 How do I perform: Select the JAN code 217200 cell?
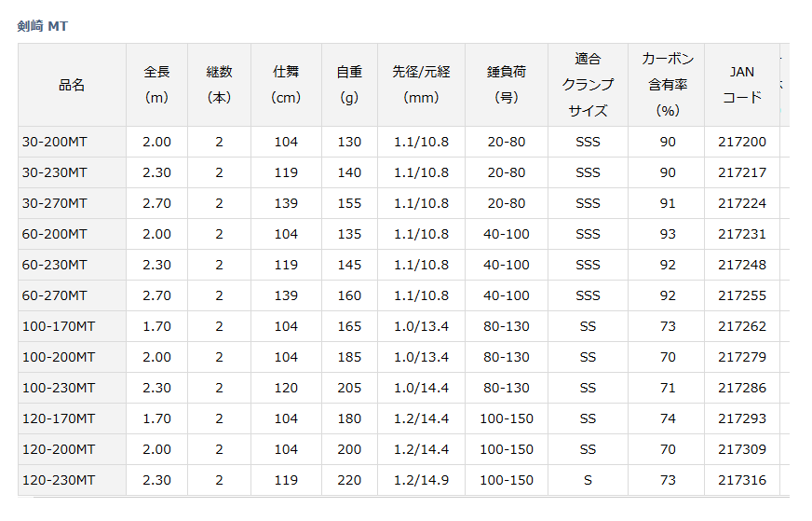(x=741, y=142)
